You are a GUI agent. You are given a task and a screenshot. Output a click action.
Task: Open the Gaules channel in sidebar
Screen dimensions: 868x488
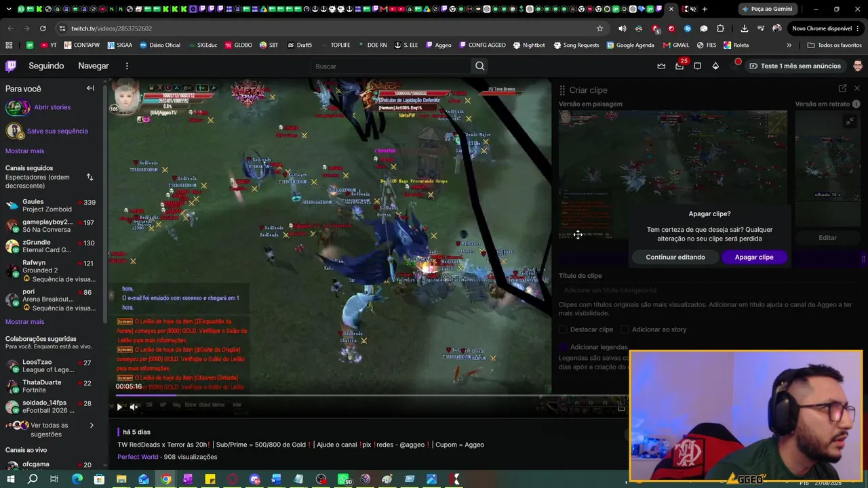(53, 205)
